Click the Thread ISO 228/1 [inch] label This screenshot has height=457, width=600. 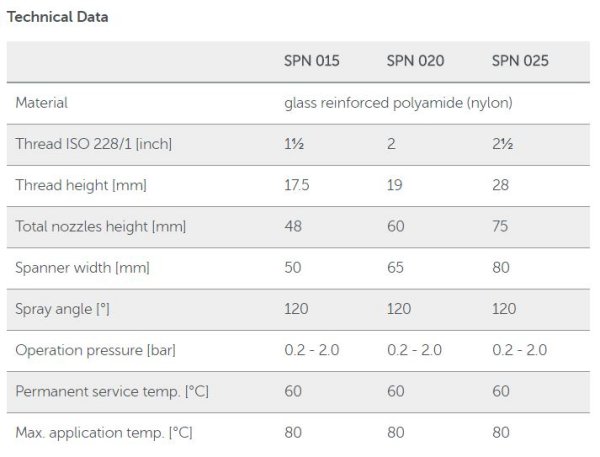(x=94, y=144)
